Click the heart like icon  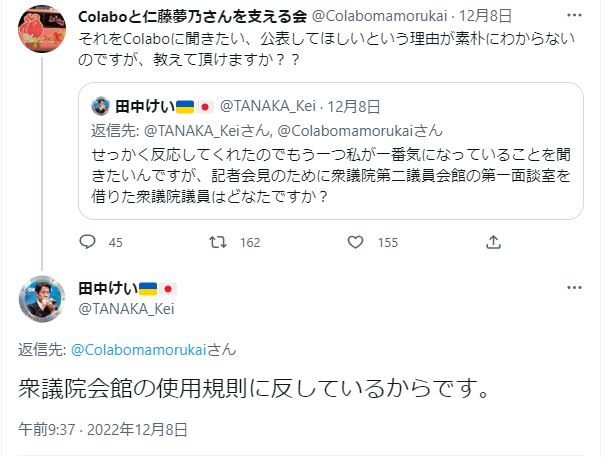pyautogui.click(x=356, y=241)
